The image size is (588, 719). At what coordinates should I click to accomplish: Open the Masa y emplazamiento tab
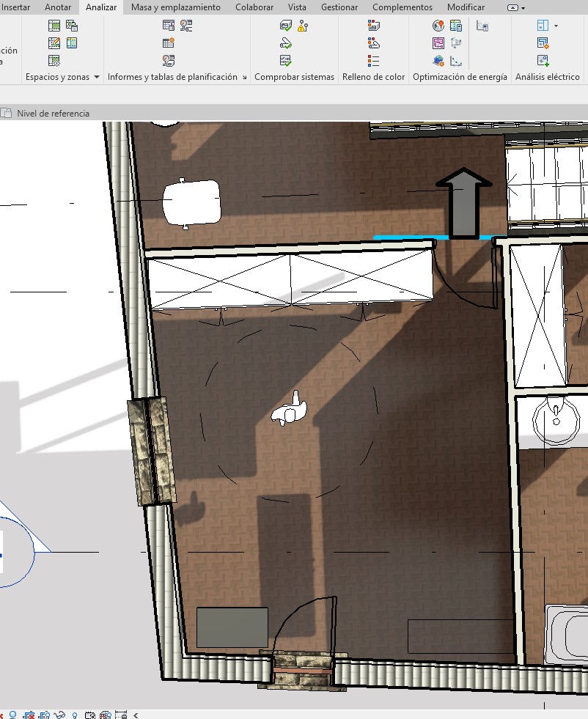tap(175, 7)
